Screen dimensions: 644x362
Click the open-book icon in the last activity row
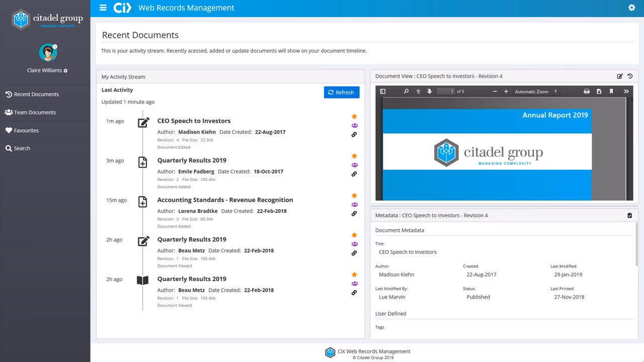tap(143, 280)
